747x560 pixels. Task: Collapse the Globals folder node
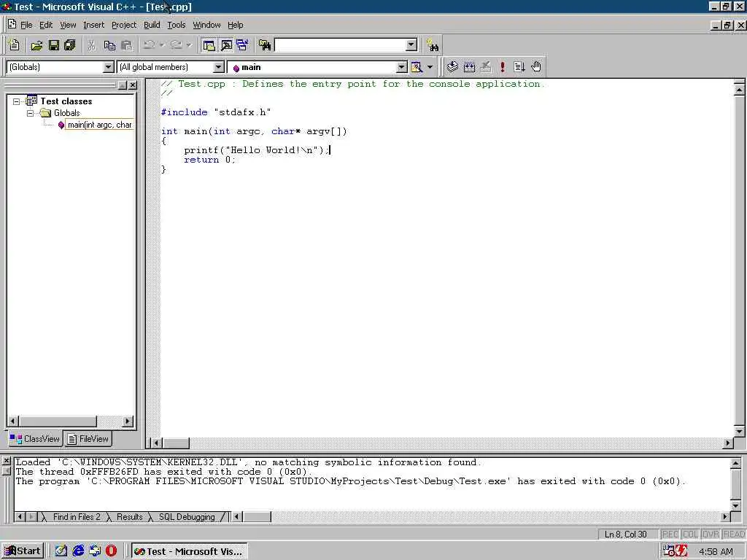[30, 113]
